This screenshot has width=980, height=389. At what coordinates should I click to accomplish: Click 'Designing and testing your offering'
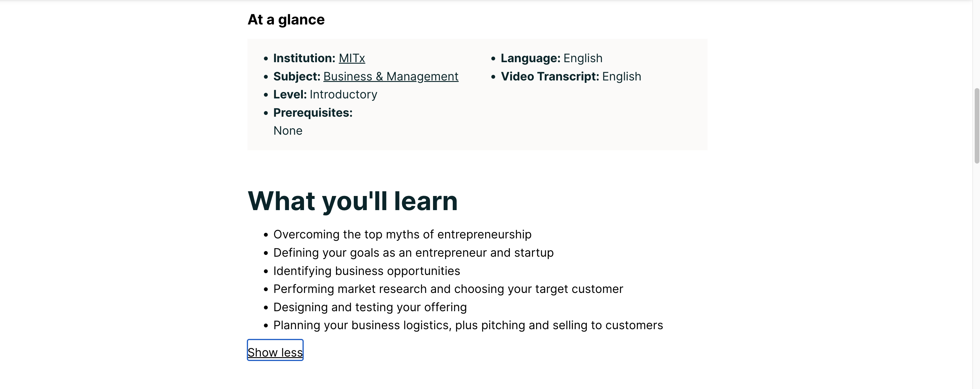click(370, 307)
